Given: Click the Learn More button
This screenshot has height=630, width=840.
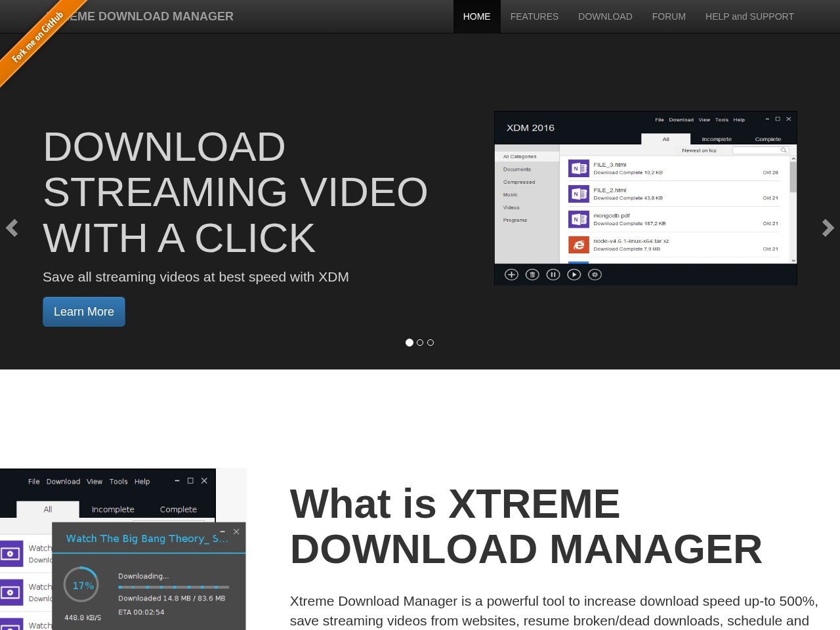Looking at the screenshot, I should pyautogui.click(x=83, y=312).
